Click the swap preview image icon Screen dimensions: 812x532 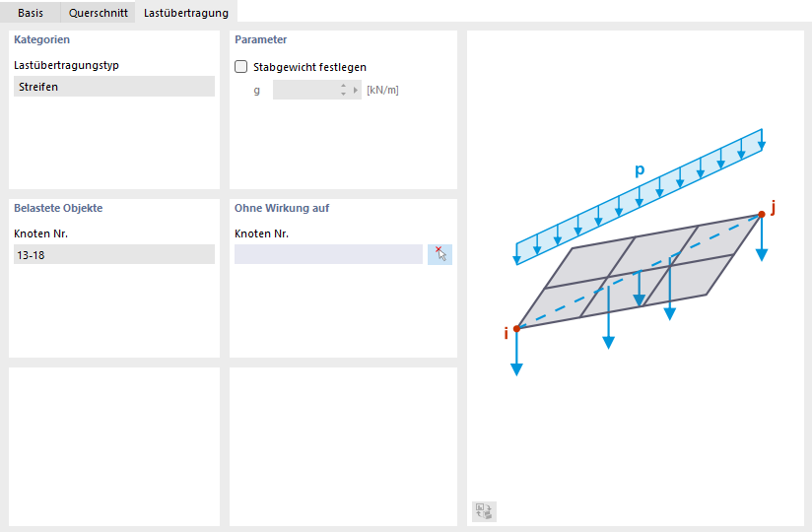483,510
